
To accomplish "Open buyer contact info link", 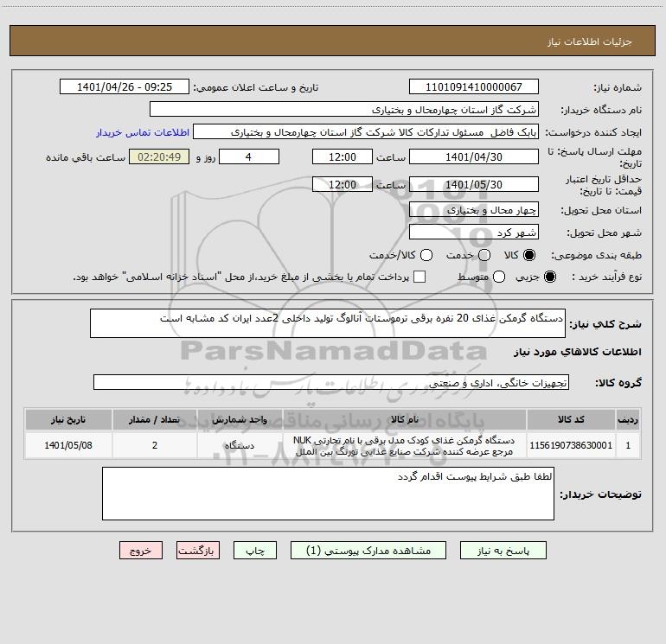I will coord(143,132).
